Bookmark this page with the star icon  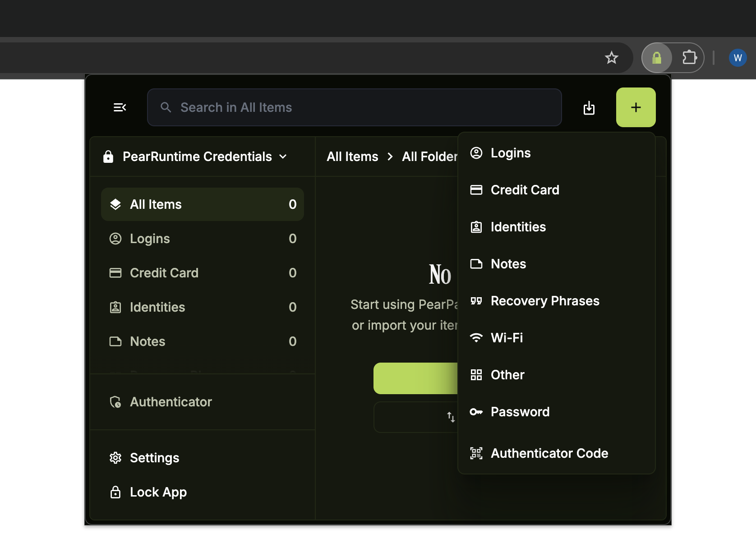coord(612,58)
